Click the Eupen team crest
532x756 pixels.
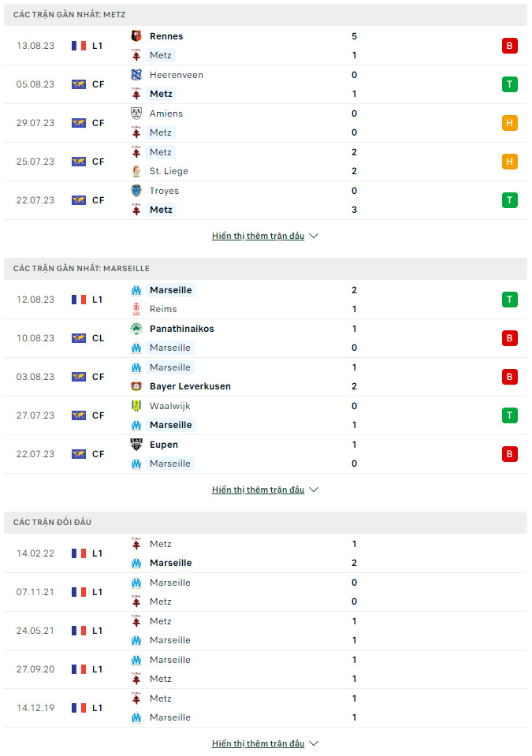(x=136, y=444)
